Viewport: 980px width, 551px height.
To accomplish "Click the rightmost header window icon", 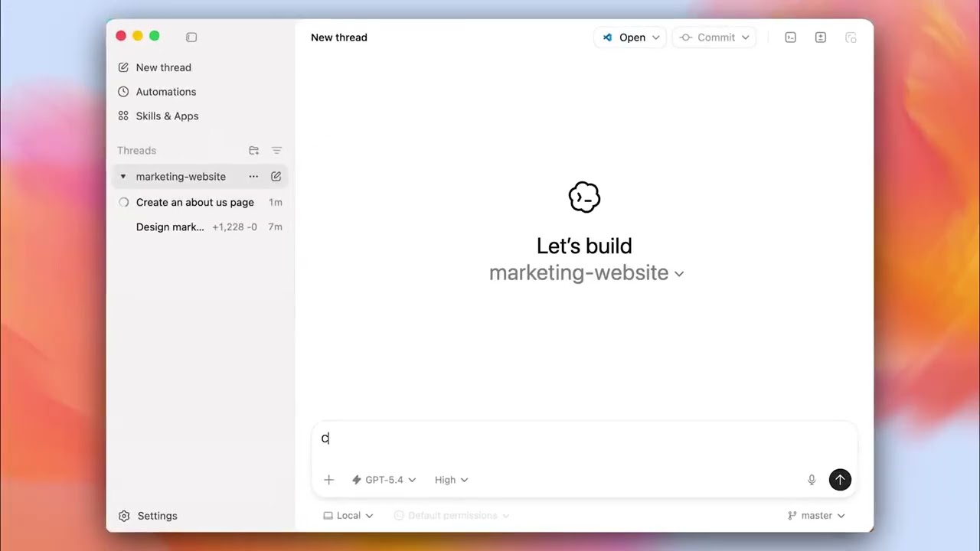I will [851, 37].
